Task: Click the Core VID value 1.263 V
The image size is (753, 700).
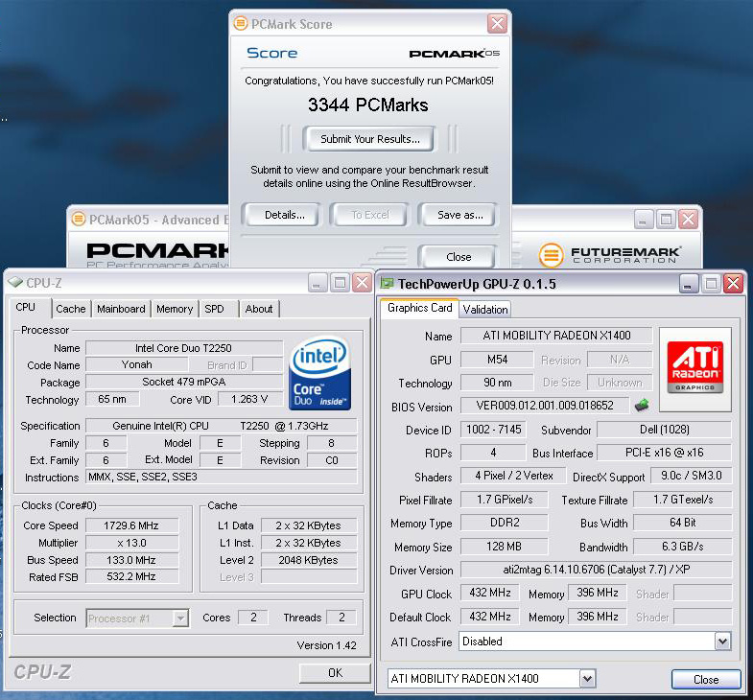Action: [249, 399]
